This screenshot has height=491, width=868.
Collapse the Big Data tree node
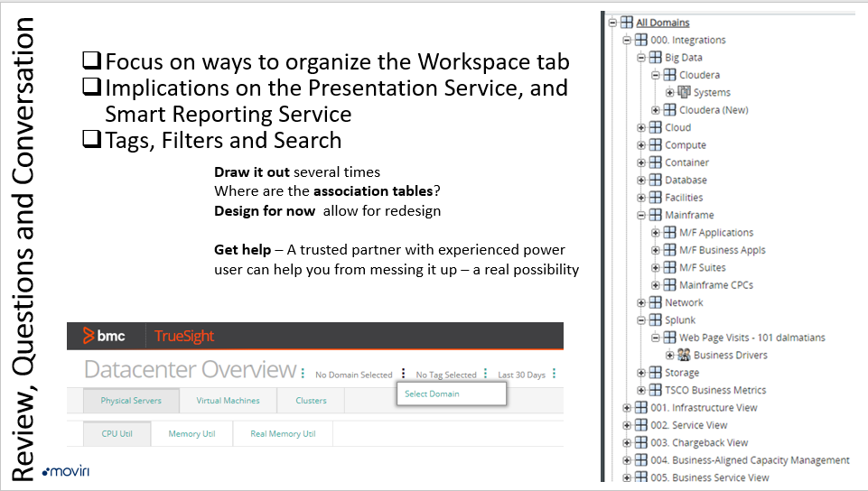click(x=641, y=58)
